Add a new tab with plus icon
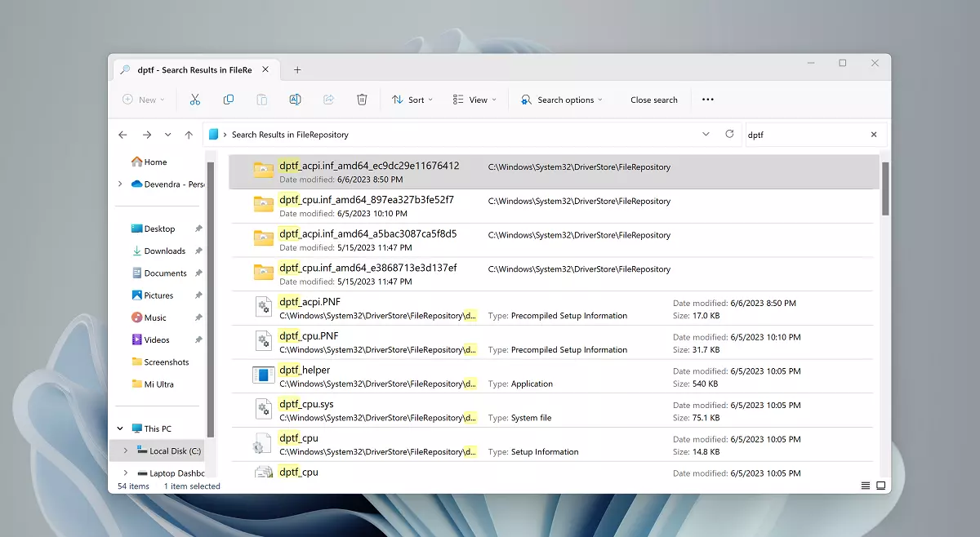Viewport: 980px width, 537px height. (297, 70)
